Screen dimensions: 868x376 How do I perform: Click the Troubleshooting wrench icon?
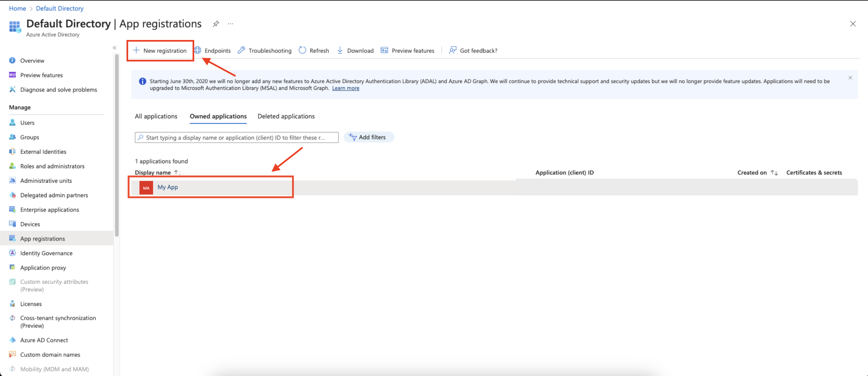[241, 50]
